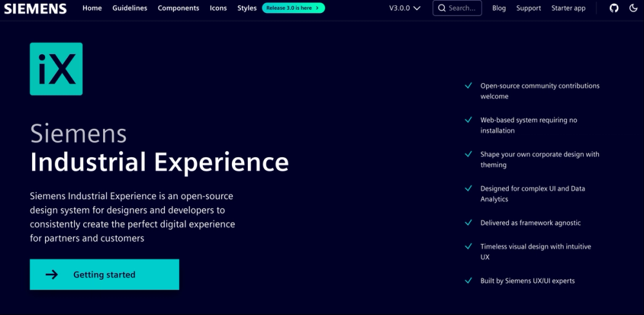Click the Release 3.0 is here badge
The image size is (644, 315).
pos(293,8)
